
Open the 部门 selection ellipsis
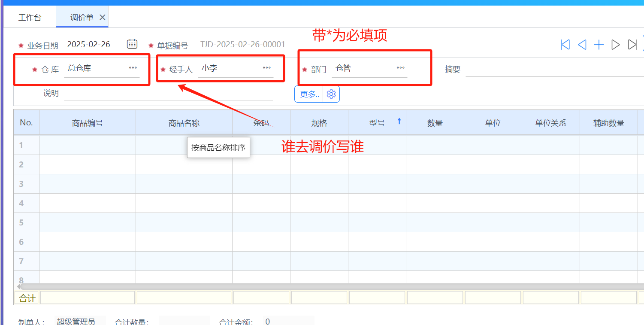[x=401, y=68]
